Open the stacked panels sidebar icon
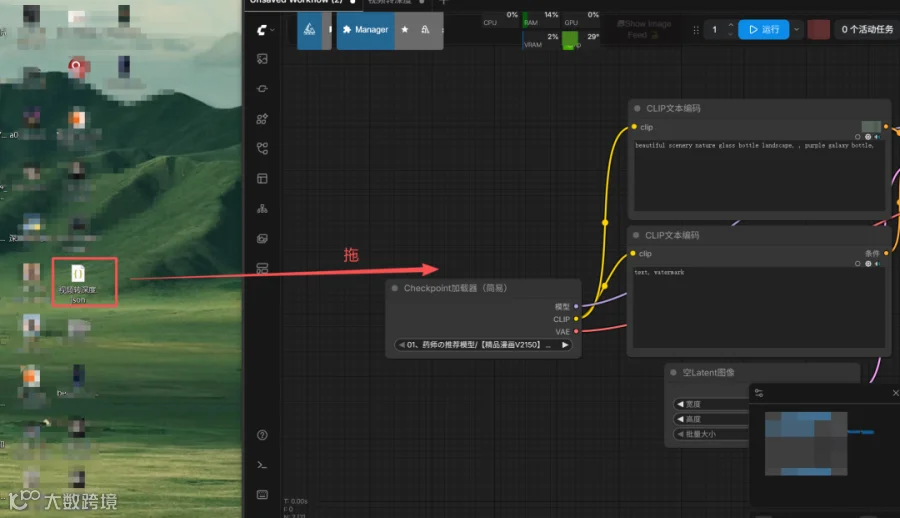The height and width of the screenshot is (518, 900). point(262,268)
